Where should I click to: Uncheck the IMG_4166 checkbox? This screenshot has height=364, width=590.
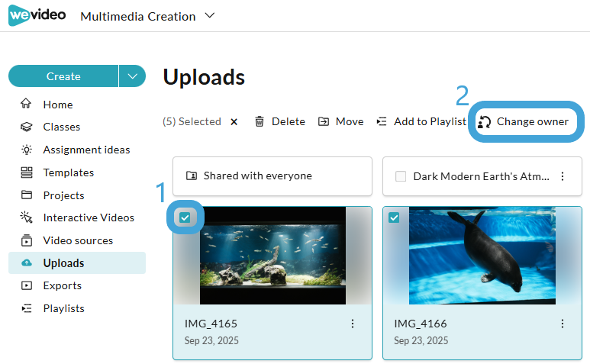click(394, 217)
